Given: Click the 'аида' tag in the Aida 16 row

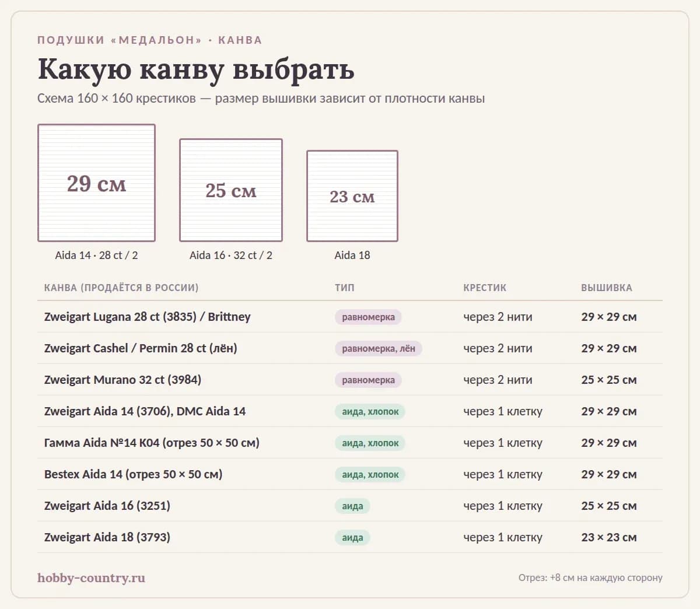Looking at the screenshot, I should coord(352,506).
